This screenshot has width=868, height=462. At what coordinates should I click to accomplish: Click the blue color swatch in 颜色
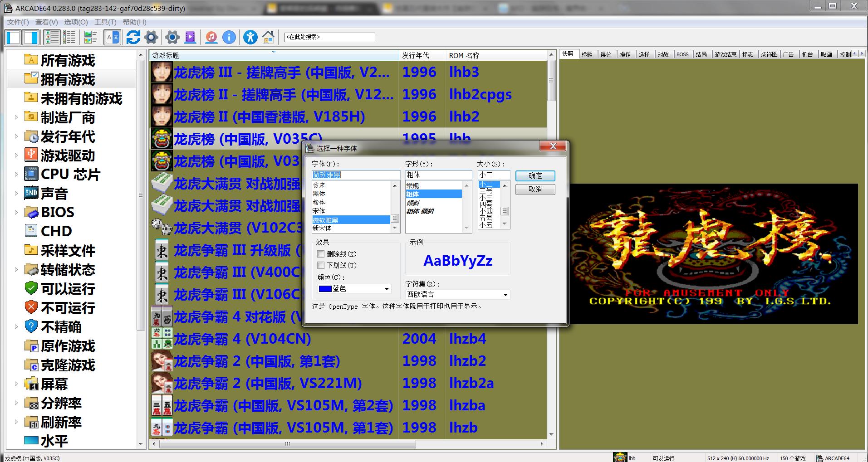click(x=325, y=289)
